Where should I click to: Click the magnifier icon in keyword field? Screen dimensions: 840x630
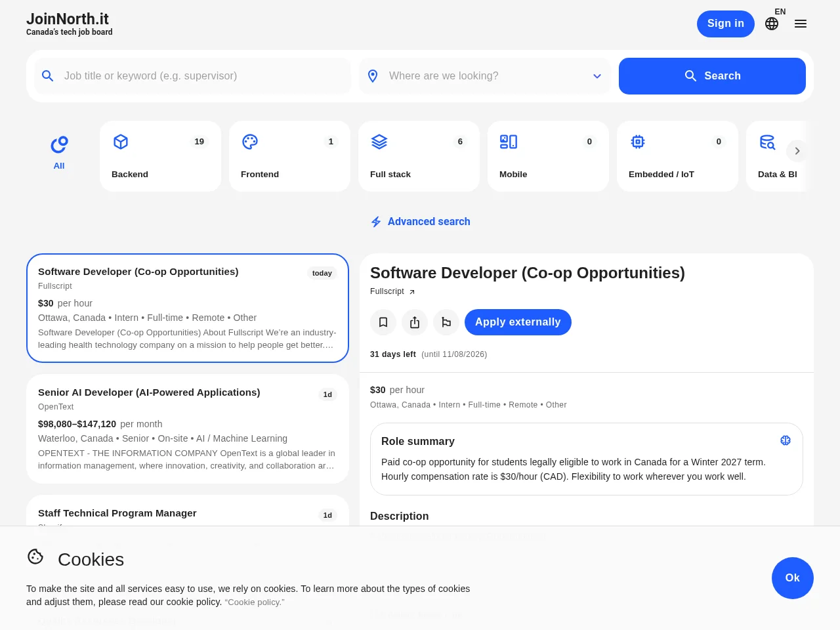point(48,76)
